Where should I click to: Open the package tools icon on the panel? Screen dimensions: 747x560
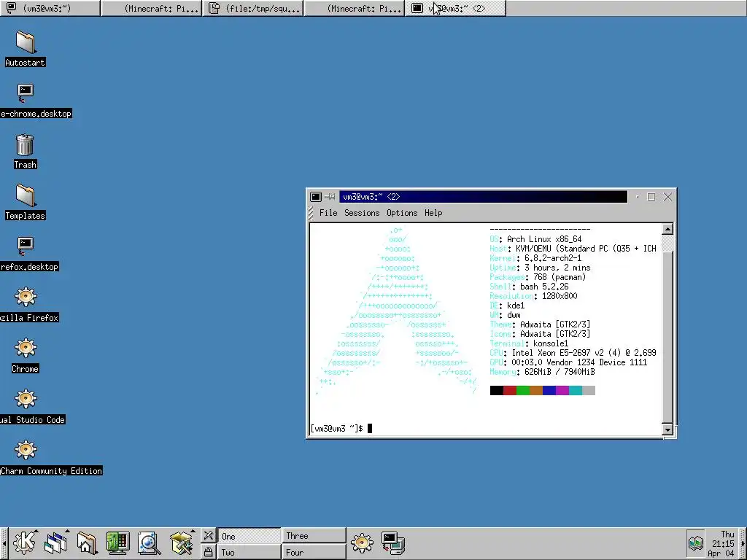[181, 542]
